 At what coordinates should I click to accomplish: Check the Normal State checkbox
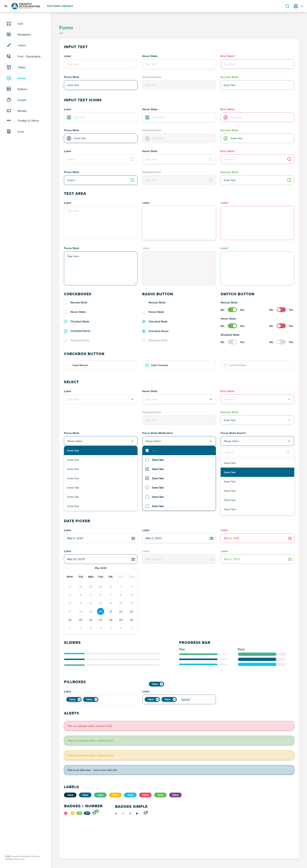click(66, 303)
